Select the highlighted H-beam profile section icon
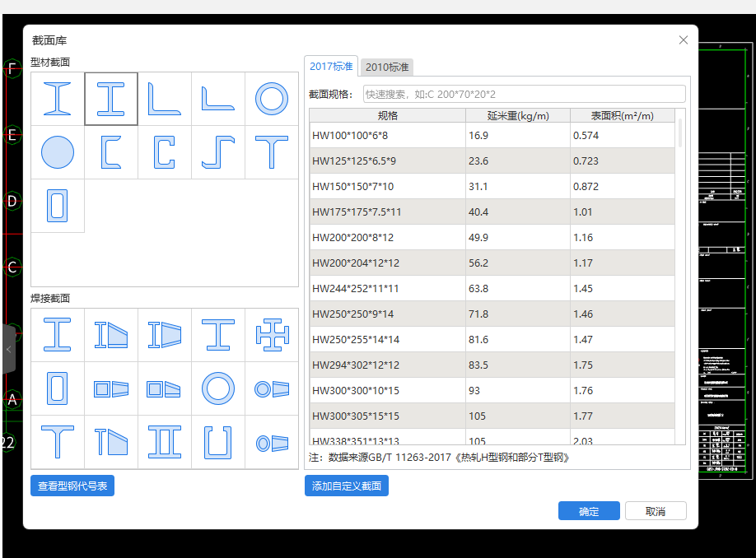 tap(111, 99)
